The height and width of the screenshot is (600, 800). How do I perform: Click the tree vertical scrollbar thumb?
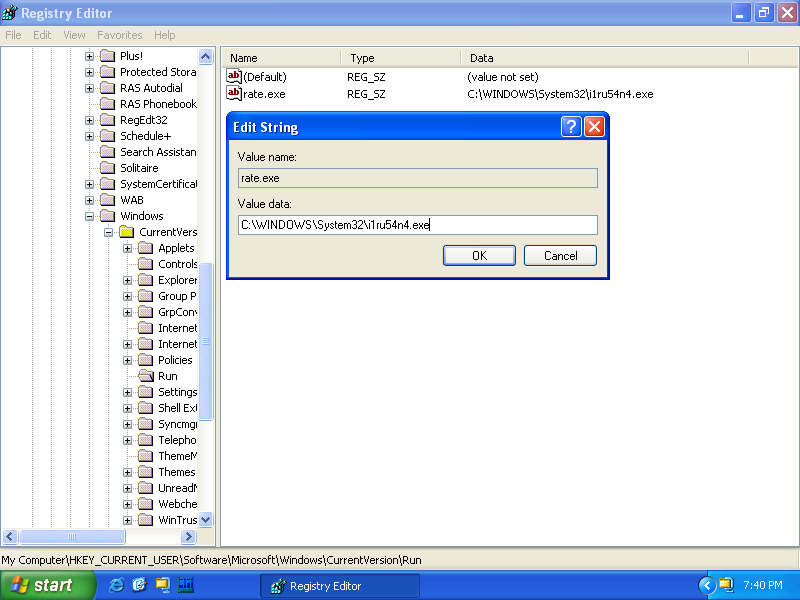[x=206, y=341]
